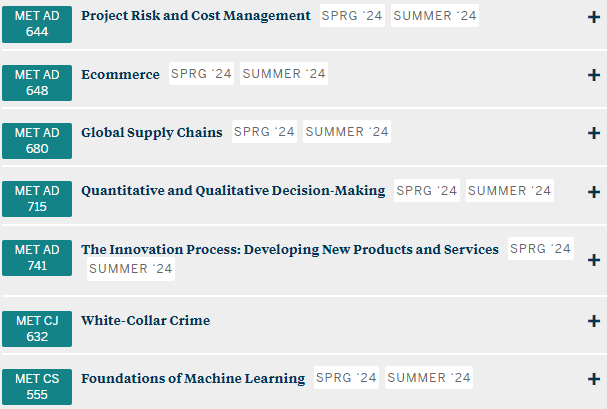This screenshot has width=607, height=409.
Task: Expand Quantitative and Qualitative Decision-Making plus icon
Action: click(593, 191)
